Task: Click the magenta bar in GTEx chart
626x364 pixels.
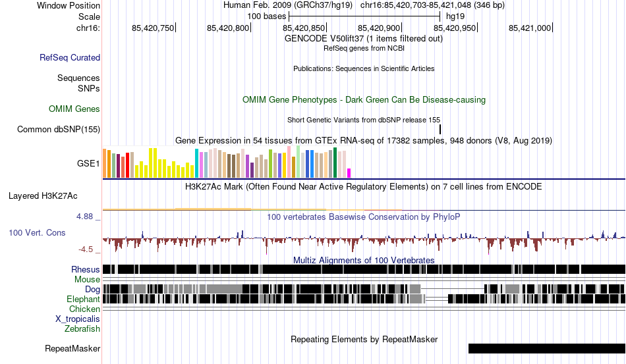Action: coord(349,173)
